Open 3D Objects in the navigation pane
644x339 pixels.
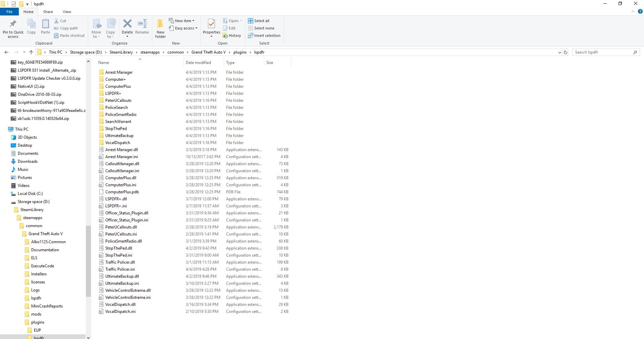(x=27, y=137)
